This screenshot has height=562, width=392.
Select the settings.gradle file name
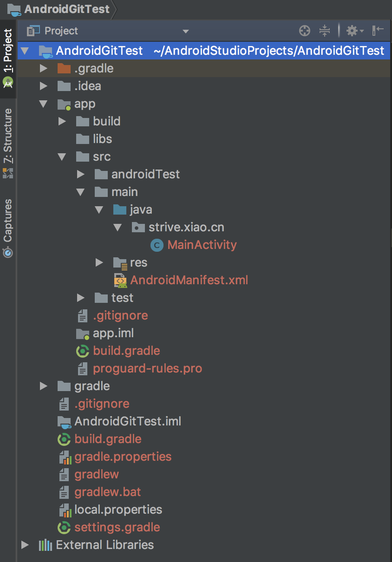point(117,528)
